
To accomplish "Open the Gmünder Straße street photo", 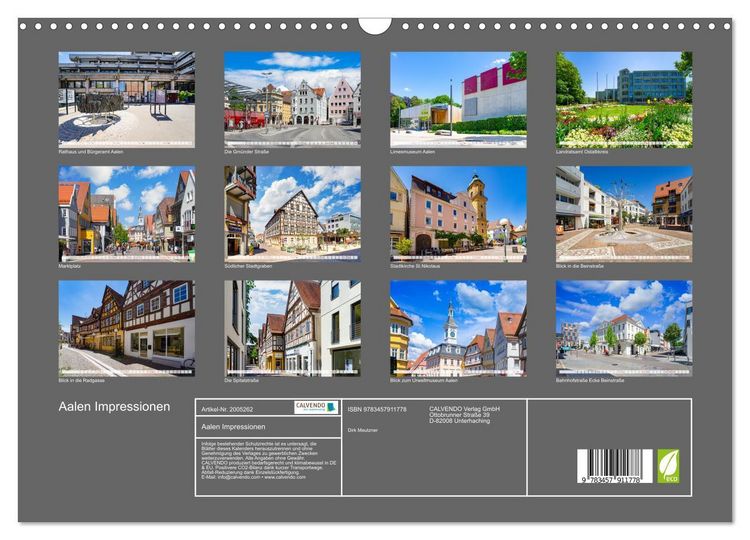I will coord(293,99).
